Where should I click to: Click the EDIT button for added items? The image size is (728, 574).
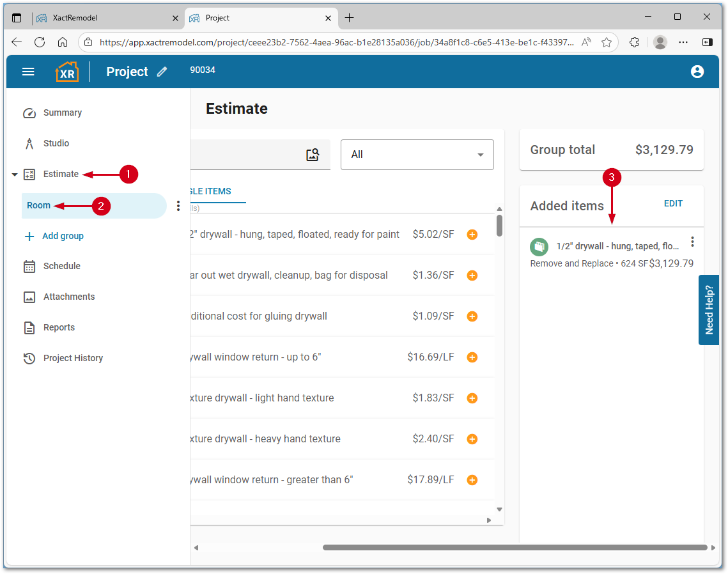click(673, 204)
